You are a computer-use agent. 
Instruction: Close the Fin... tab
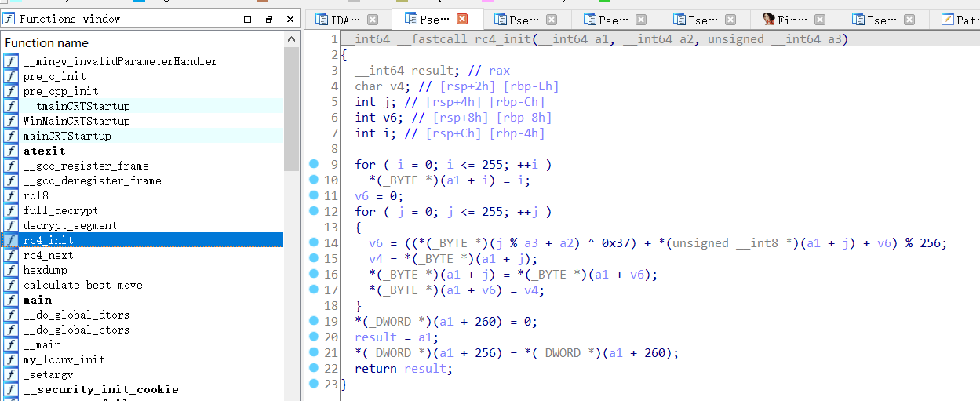click(x=820, y=20)
